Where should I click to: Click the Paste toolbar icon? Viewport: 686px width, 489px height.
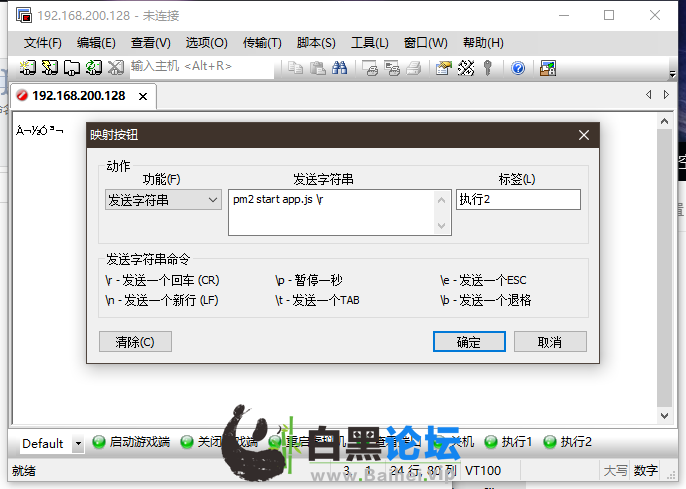pyautogui.click(x=318, y=68)
